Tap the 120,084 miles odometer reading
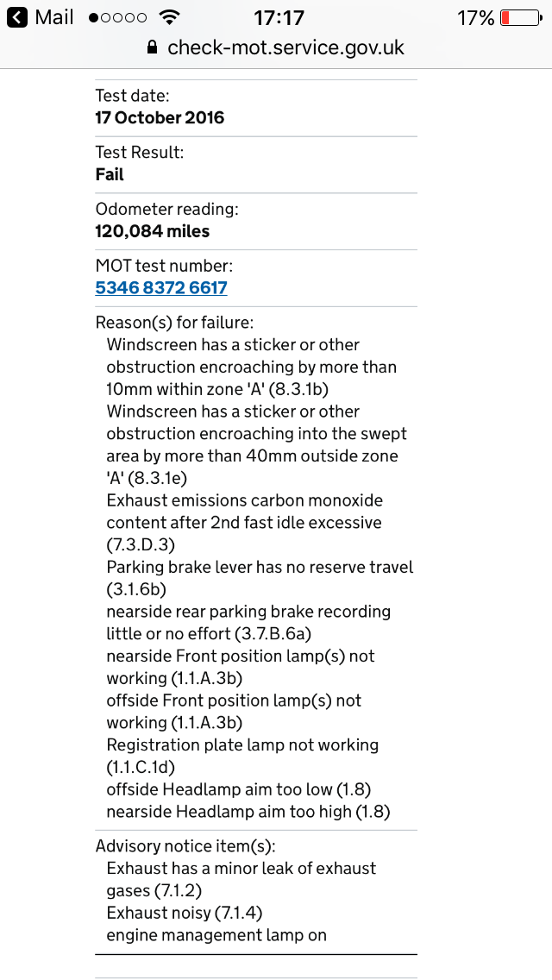552x980 pixels. (x=153, y=231)
